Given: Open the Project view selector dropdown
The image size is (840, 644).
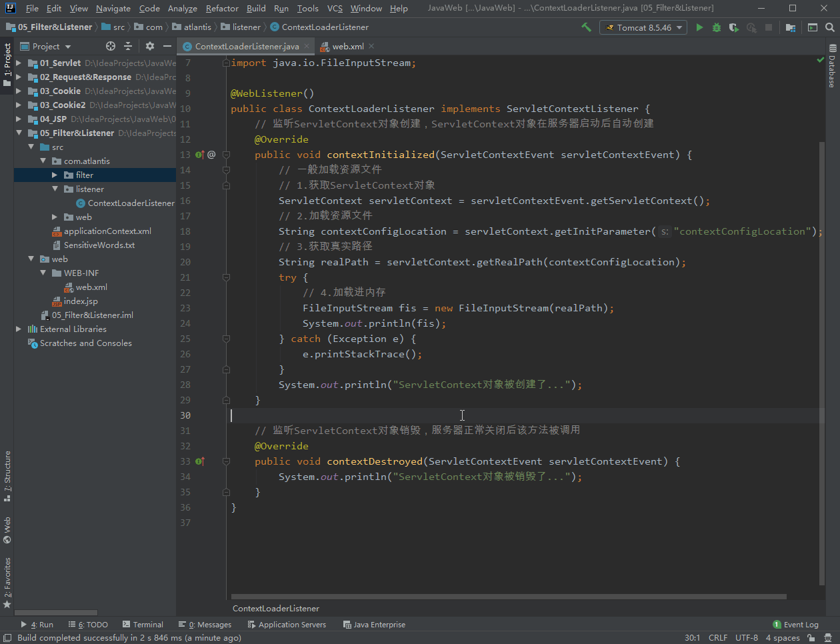Looking at the screenshot, I should (x=45, y=46).
